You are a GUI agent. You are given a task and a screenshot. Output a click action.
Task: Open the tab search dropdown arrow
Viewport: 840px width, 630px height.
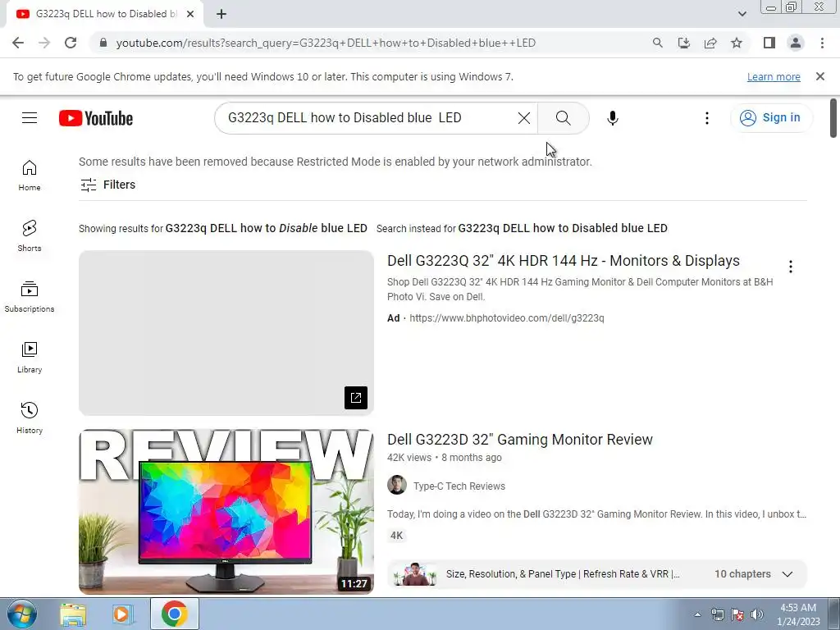[742, 14]
